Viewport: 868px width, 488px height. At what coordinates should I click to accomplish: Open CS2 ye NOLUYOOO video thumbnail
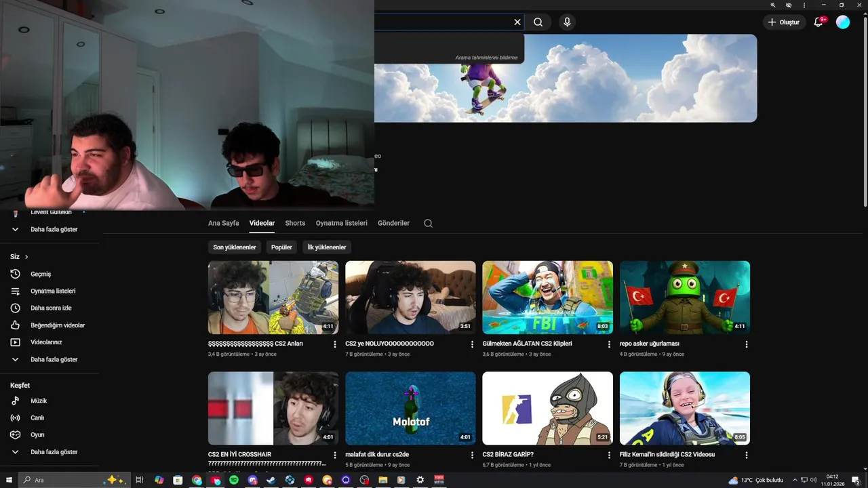pos(410,298)
